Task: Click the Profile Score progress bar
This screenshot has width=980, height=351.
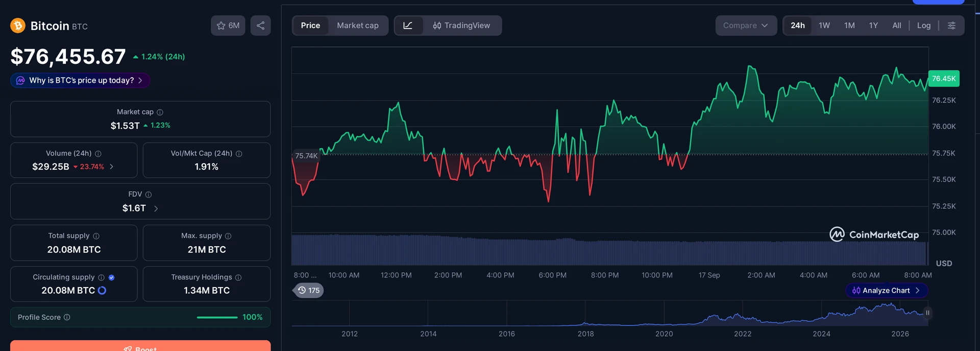Action: (217, 317)
